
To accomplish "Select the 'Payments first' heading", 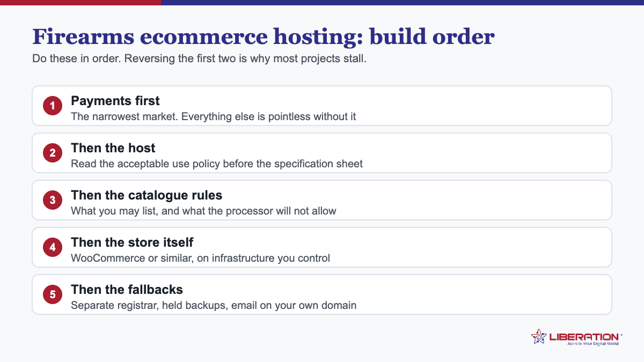I will pos(115,101).
